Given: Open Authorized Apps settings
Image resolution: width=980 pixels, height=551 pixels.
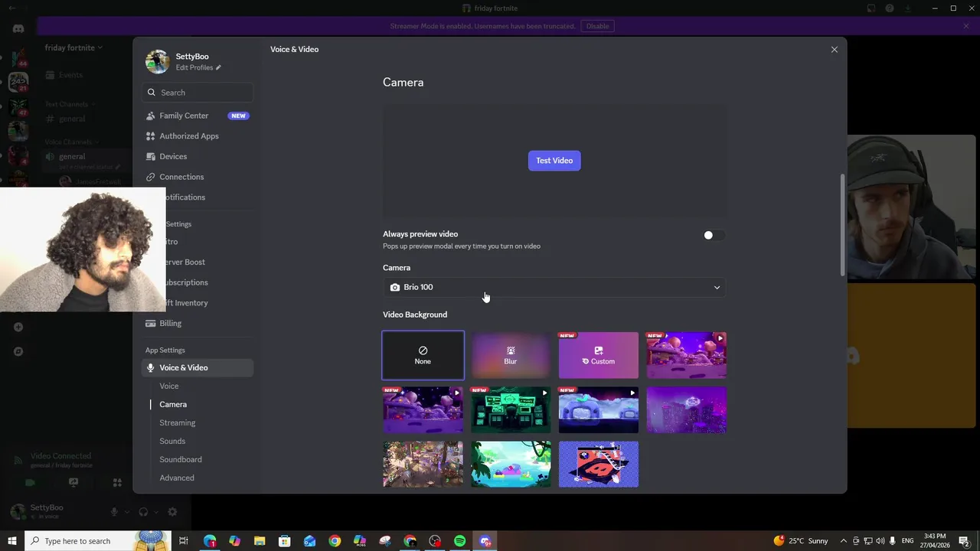Looking at the screenshot, I should [x=198, y=136].
